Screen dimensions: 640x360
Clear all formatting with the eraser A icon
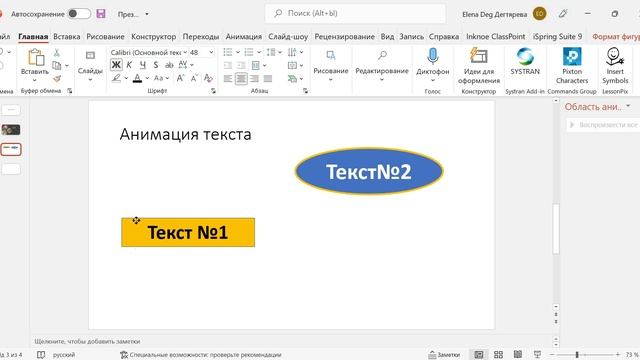(x=208, y=78)
